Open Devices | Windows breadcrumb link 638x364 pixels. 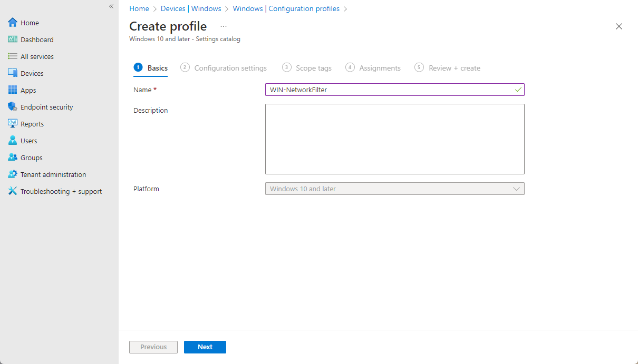click(191, 9)
